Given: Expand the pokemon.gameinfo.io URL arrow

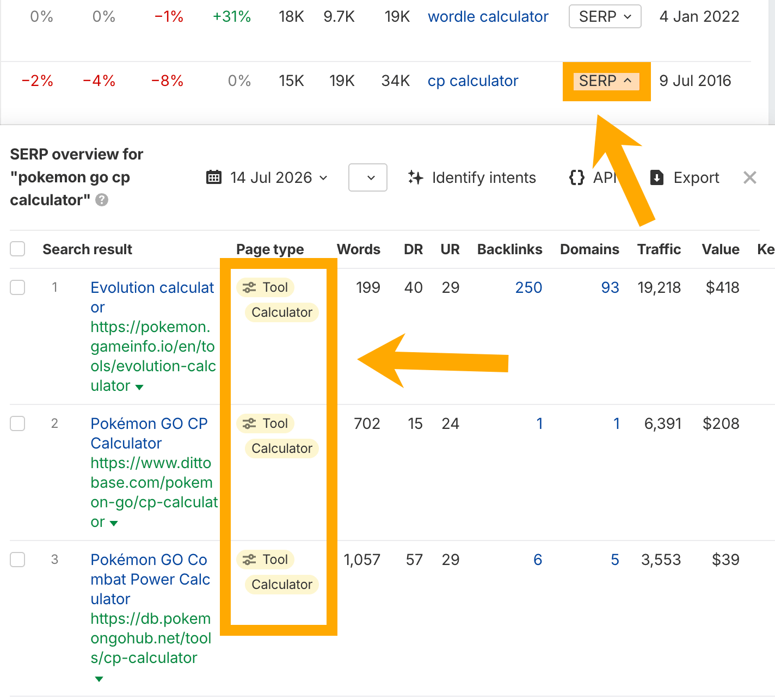Looking at the screenshot, I should pyautogui.click(x=139, y=387).
